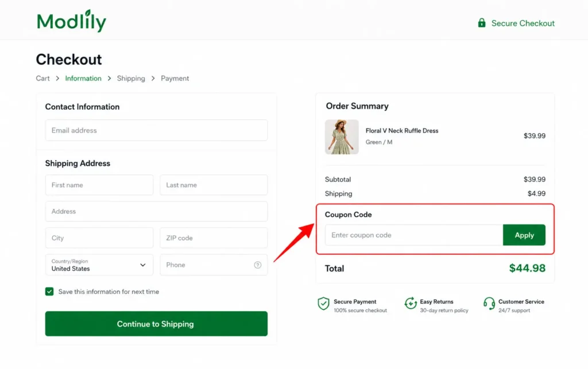This screenshot has width=588, height=369.
Task: Jump to Shipping breadcrumb step
Action: (131, 78)
